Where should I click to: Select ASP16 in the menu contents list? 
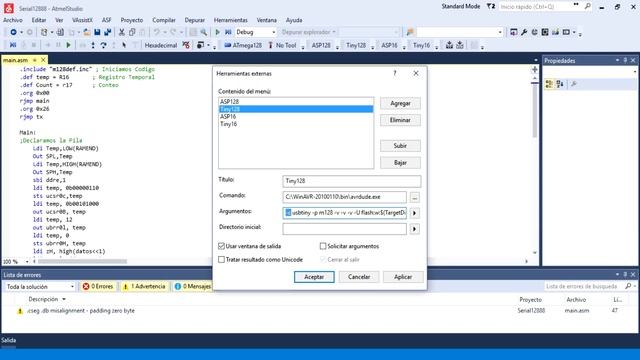296,117
